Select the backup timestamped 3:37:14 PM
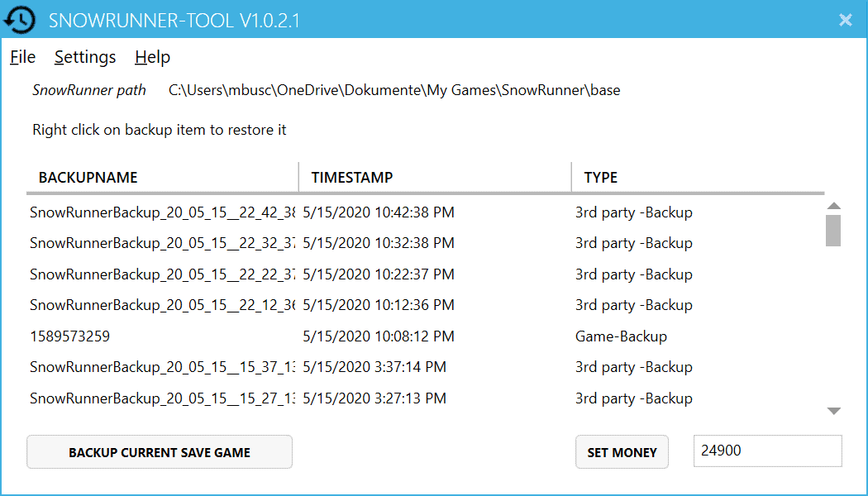The height and width of the screenshot is (496, 868). [x=374, y=367]
